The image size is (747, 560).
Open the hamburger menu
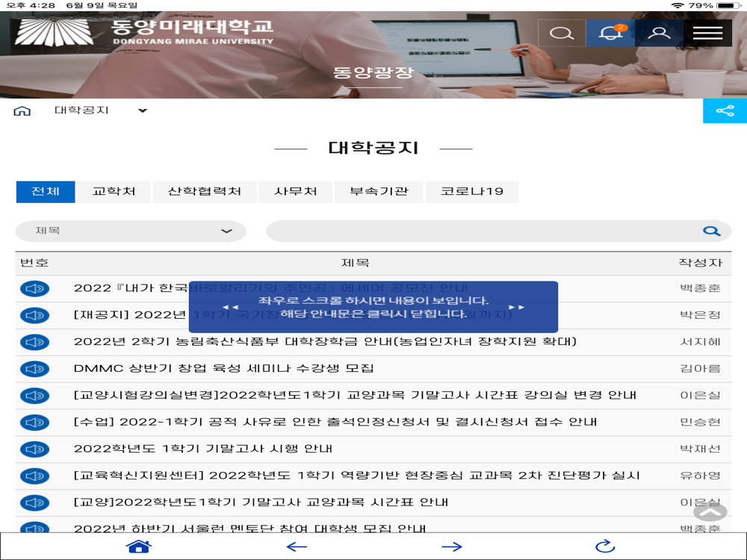click(707, 33)
